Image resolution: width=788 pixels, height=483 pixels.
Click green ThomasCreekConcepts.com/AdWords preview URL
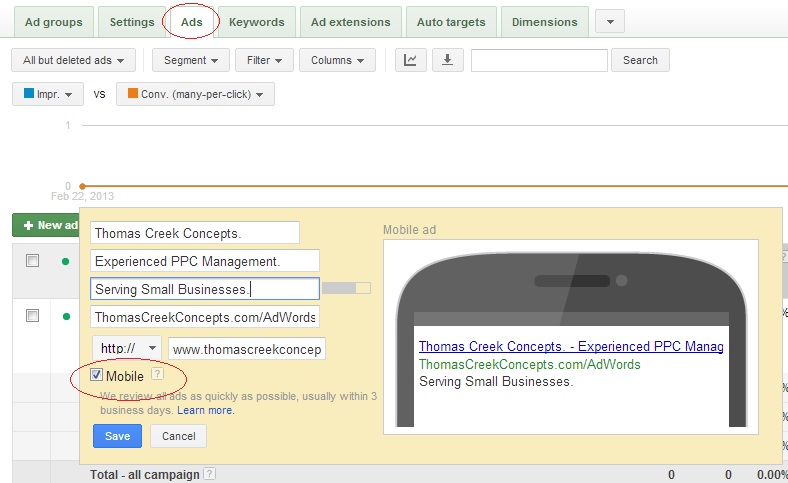(530, 364)
